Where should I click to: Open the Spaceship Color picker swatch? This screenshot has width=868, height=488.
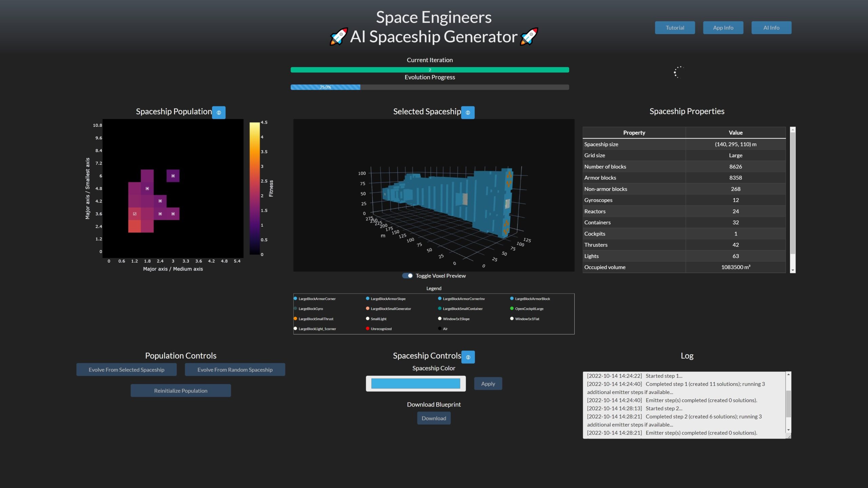coord(416,384)
